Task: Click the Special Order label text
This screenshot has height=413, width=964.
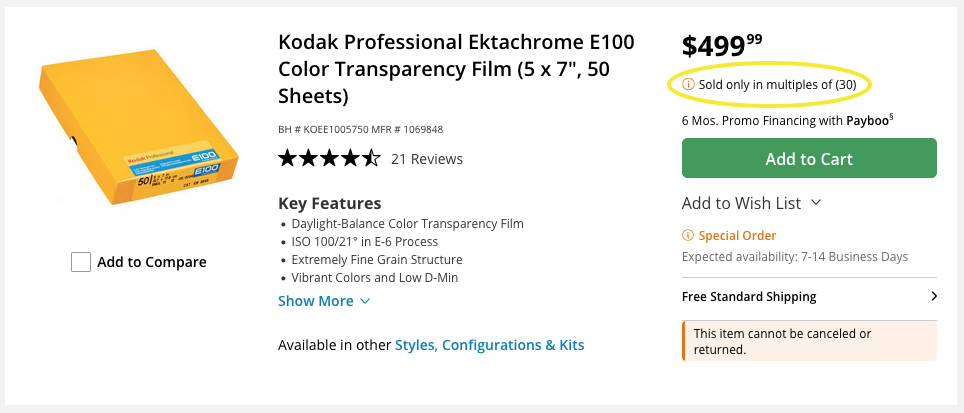Action: (x=737, y=236)
